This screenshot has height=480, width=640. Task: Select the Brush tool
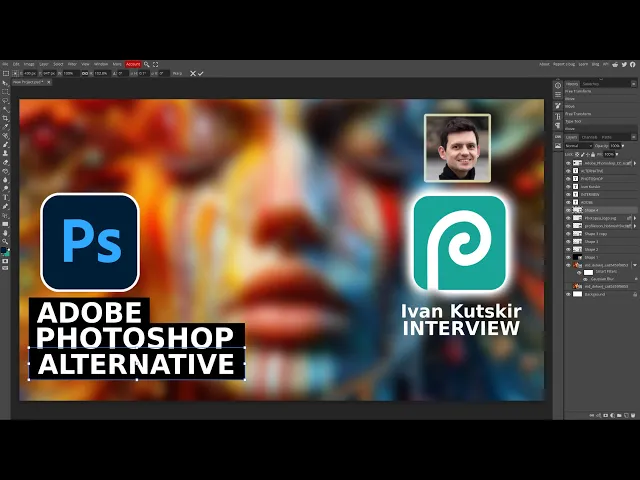5,144
